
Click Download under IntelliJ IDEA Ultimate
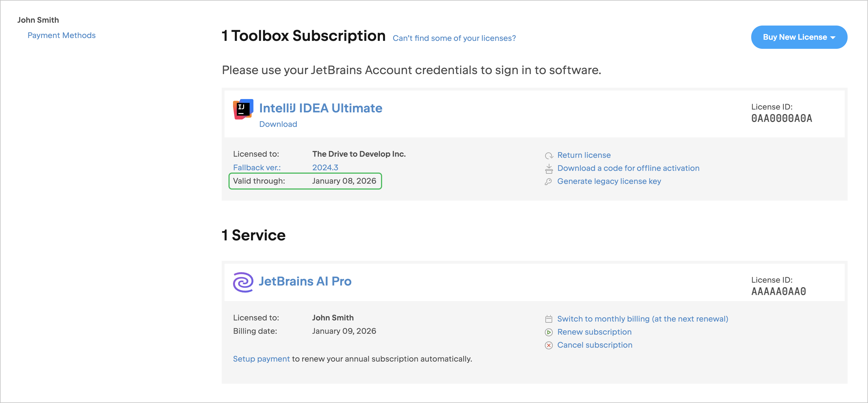click(278, 124)
